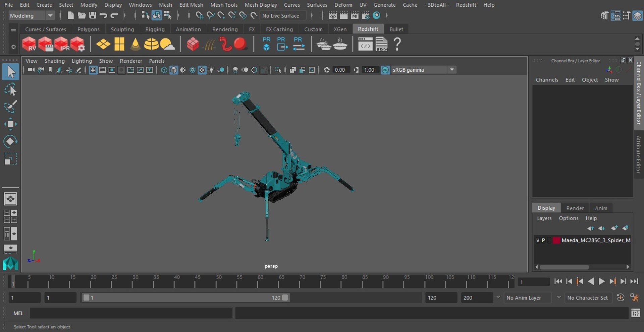
Task: Open Redshift LOG file icon
Action: click(381, 44)
